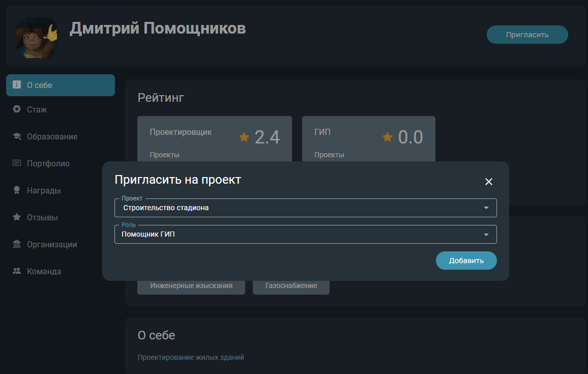Click the info icon beside О себе
This screenshot has height=374, width=588.
click(x=17, y=85)
